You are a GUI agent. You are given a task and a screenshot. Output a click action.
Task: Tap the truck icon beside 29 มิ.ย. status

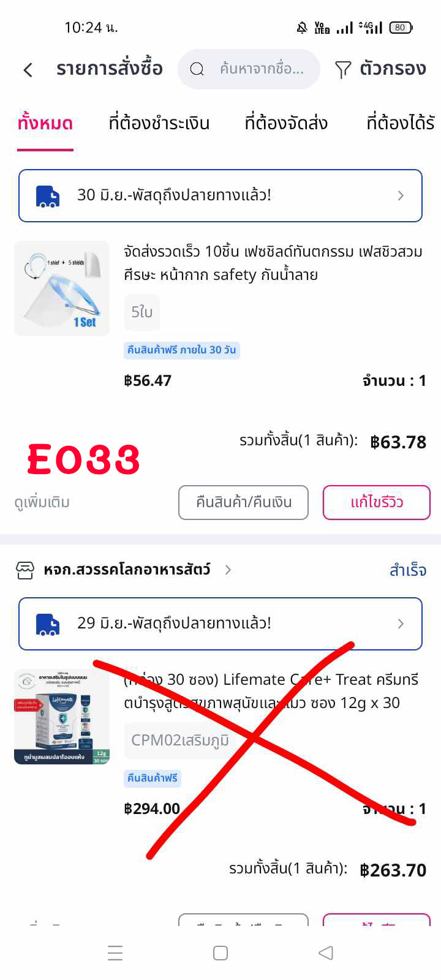pyautogui.click(x=48, y=624)
